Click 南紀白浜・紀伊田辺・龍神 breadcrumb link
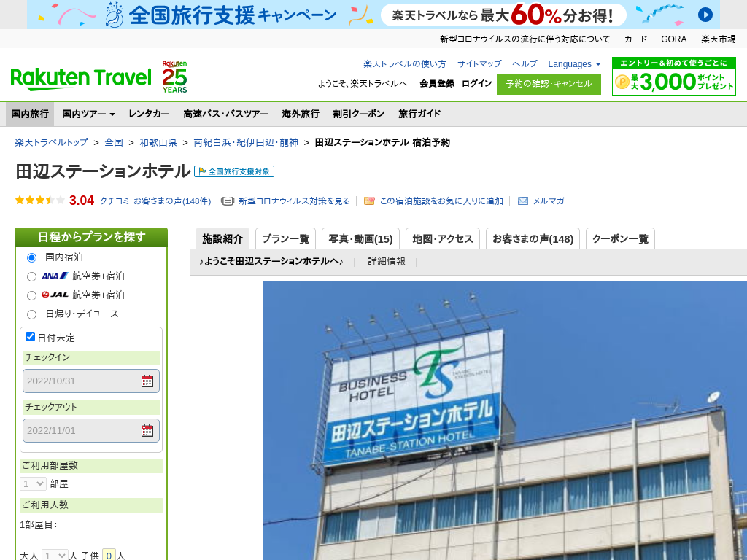The image size is (747, 560). (x=246, y=142)
